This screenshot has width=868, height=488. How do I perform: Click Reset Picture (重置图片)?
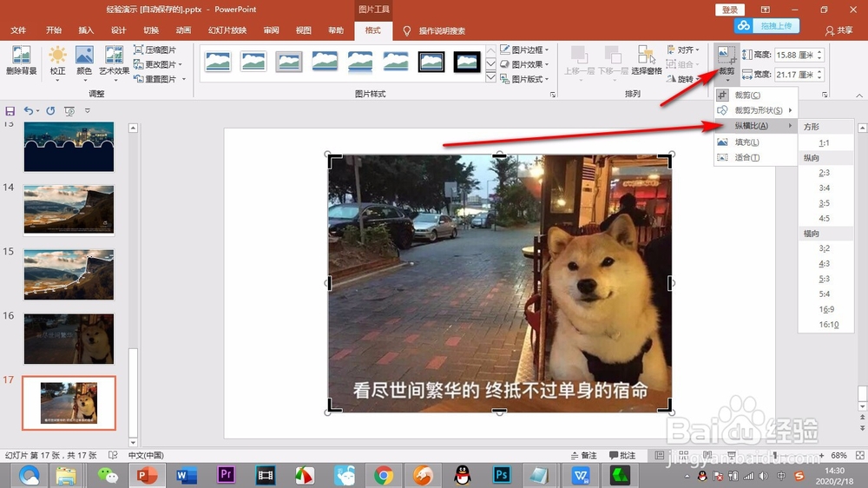(x=159, y=79)
